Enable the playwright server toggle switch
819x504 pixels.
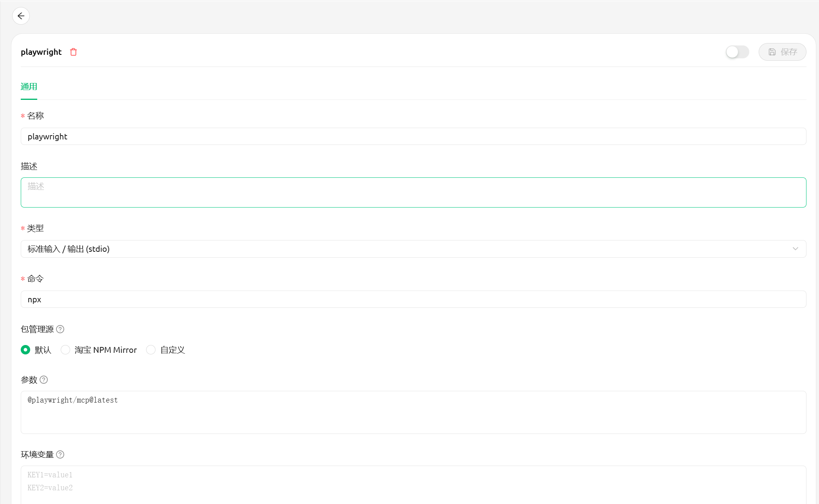coord(737,52)
